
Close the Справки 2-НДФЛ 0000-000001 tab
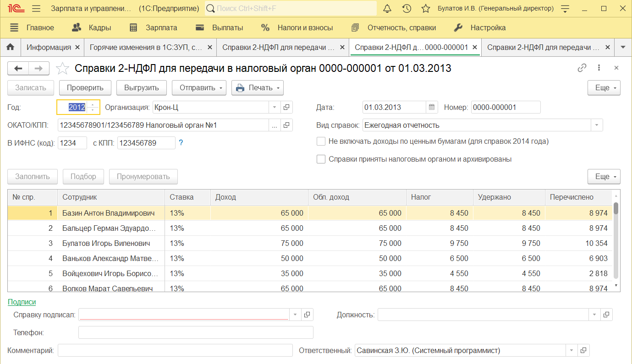coord(475,47)
